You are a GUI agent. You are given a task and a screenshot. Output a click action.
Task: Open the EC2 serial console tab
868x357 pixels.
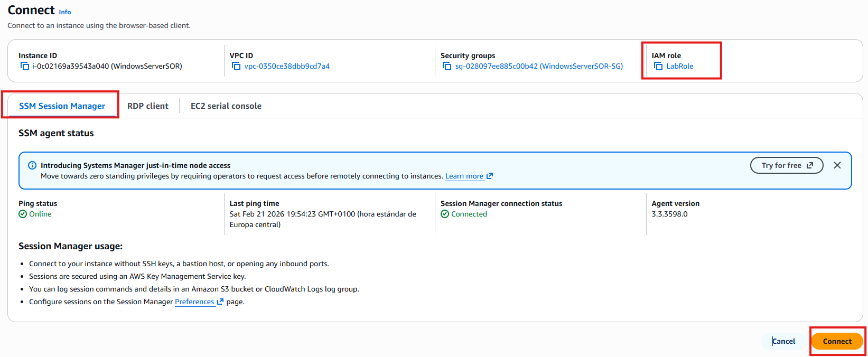tap(226, 106)
